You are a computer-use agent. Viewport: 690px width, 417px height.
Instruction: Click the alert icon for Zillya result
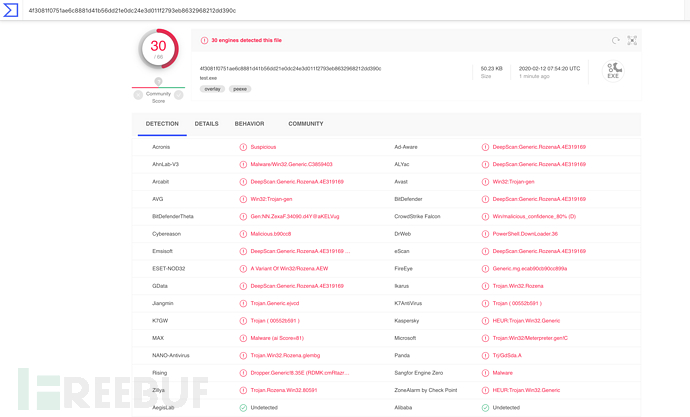[243, 390]
